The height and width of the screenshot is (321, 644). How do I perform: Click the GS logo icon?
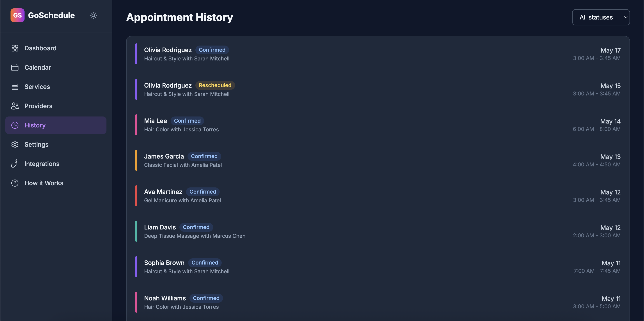click(18, 15)
